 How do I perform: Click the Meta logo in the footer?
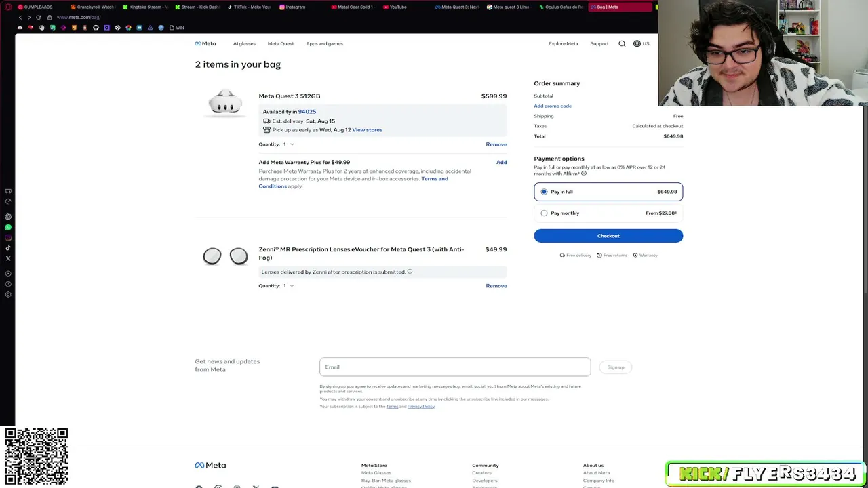pyautogui.click(x=210, y=465)
